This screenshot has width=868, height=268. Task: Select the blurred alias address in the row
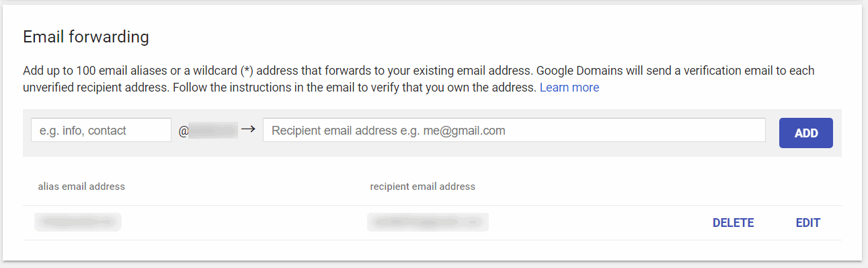point(77,222)
